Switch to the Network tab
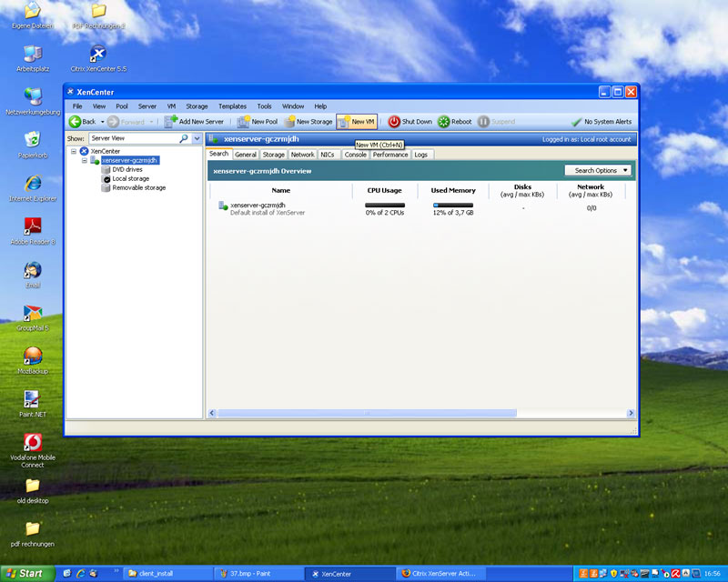Image resolution: width=728 pixels, height=582 pixels. click(x=303, y=155)
